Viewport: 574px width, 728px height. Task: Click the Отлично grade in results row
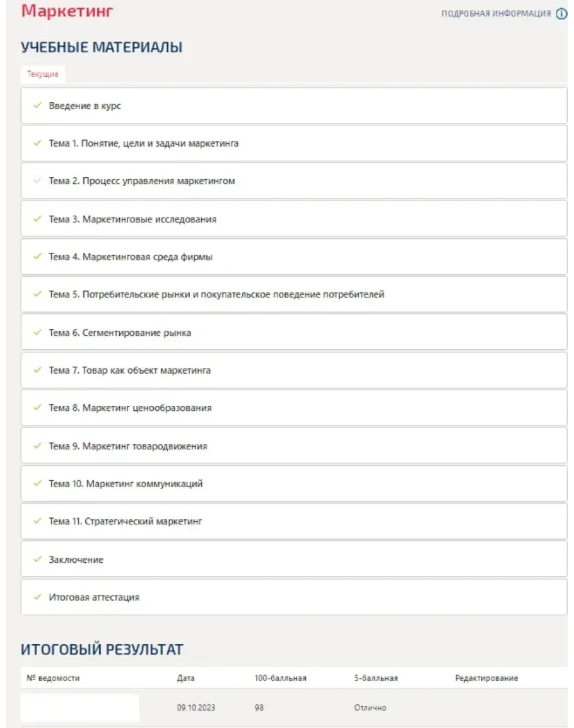tap(370, 708)
